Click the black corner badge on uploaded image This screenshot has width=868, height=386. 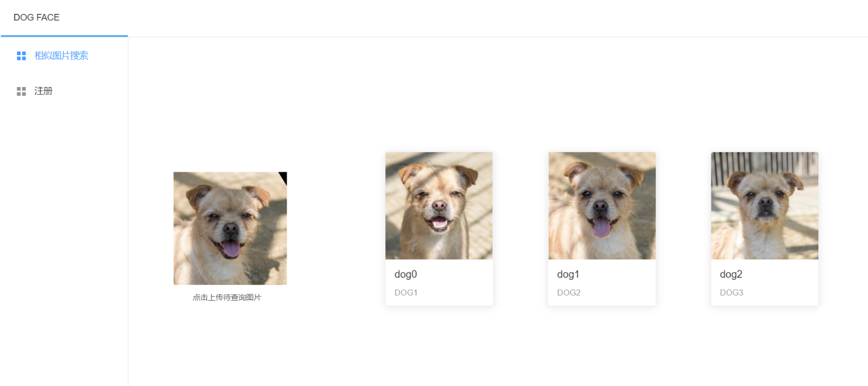coord(283,176)
